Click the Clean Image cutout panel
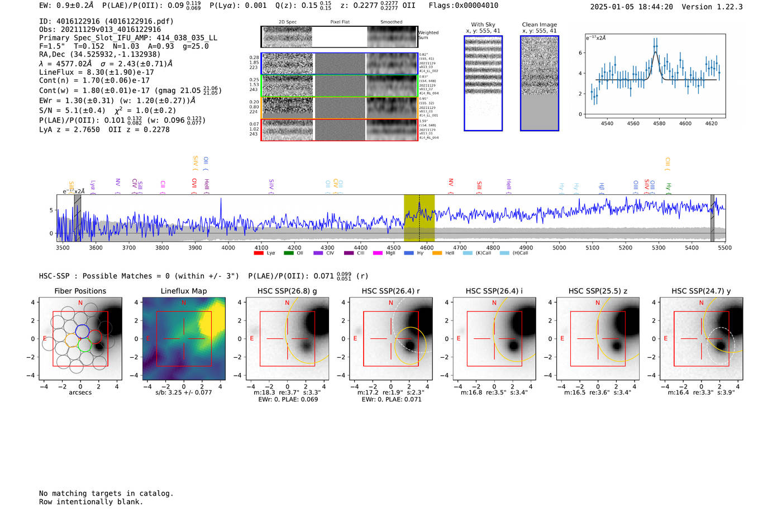Image resolution: width=782 pixels, height=532 pixels. pos(540,83)
